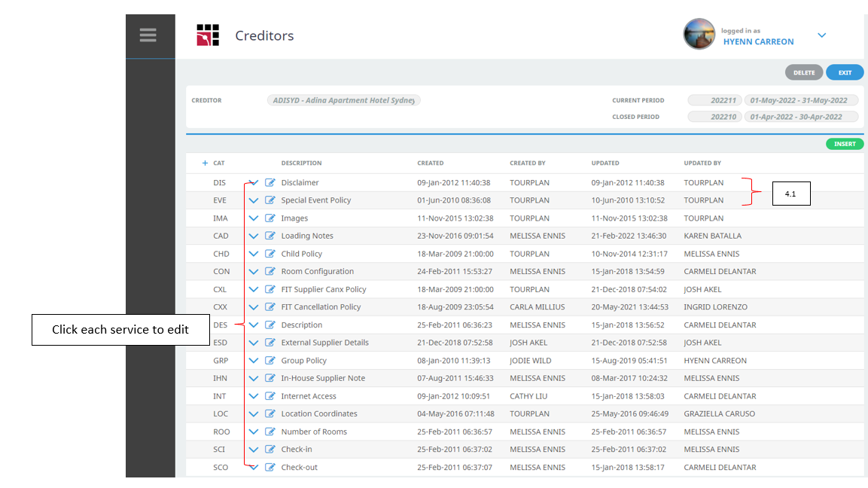Click the green INSERT button

[x=845, y=144]
